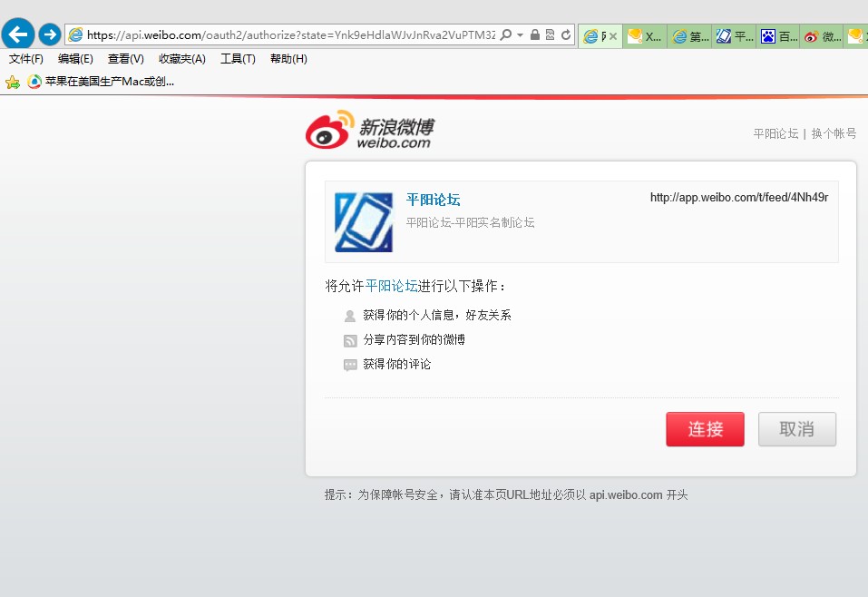
Task: Open the 工具(T) menu
Action: (238, 59)
